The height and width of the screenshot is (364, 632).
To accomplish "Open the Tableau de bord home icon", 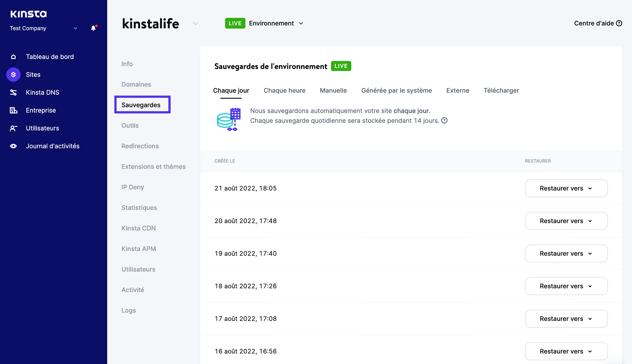I will click(13, 56).
